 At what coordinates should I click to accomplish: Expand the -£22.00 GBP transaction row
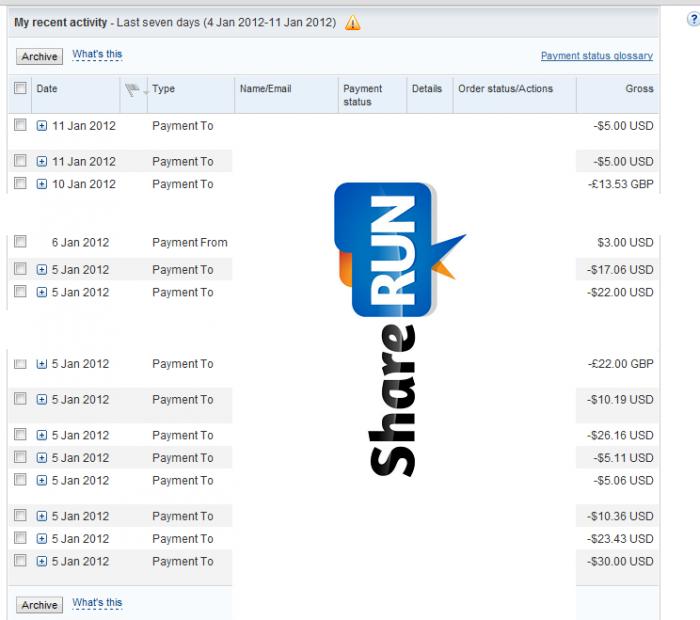click(42, 364)
